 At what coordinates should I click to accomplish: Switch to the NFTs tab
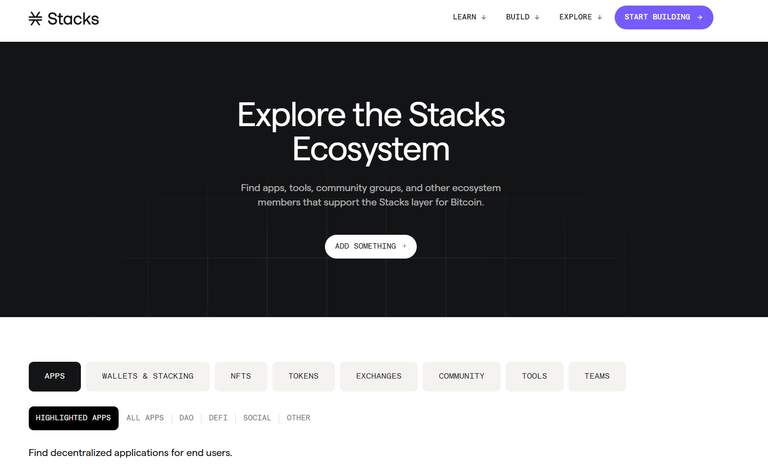(x=240, y=376)
